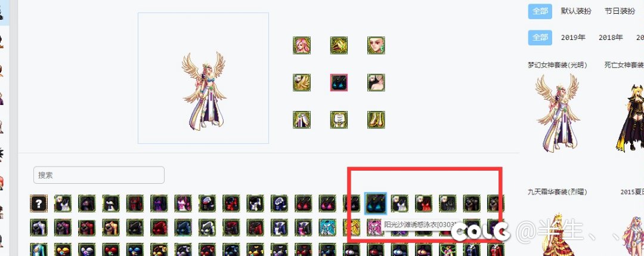Choose 死亡女神套装 costume thumbnail
Image resolution: width=644 pixels, height=256 pixels.
point(630,117)
